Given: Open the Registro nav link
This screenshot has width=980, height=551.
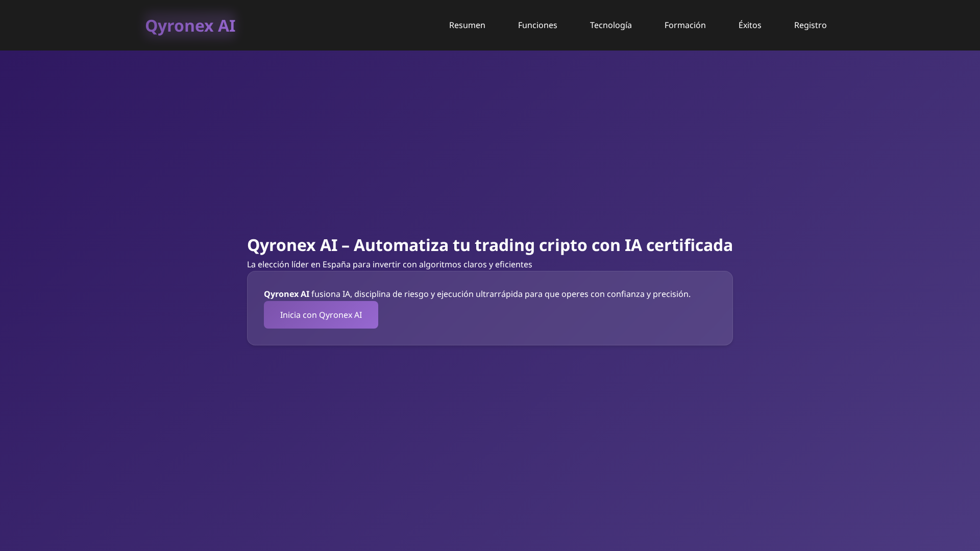Looking at the screenshot, I should pyautogui.click(x=810, y=25).
